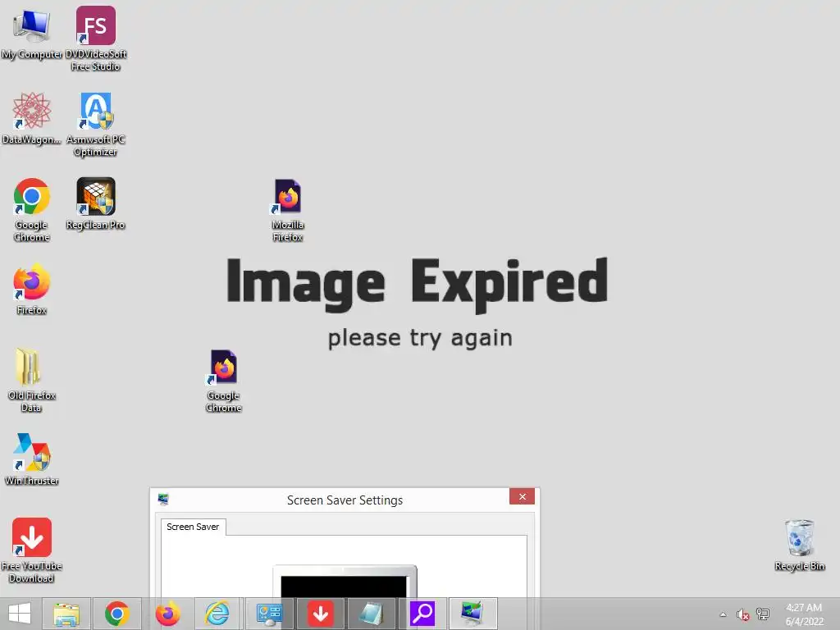The width and height of the screenshot is (840, 630).
Task: Open the red download app on taskbar
Action: (x=321, y=614)
